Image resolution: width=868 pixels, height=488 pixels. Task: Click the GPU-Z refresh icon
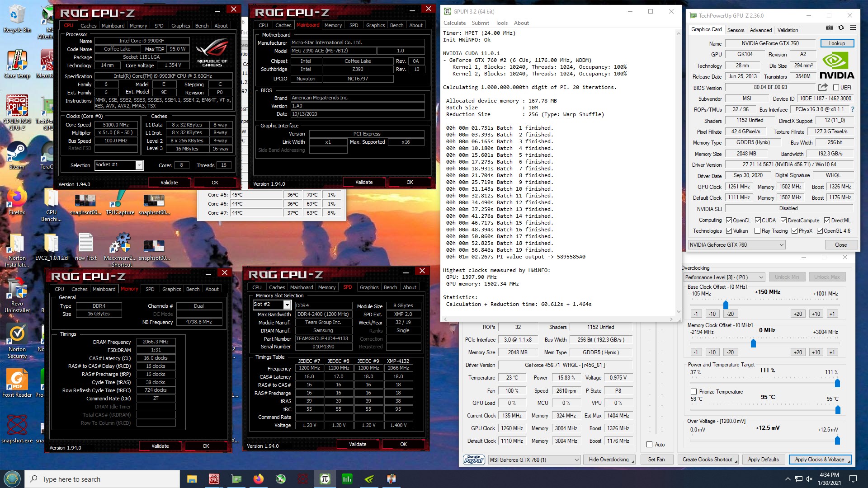point(841,28)
